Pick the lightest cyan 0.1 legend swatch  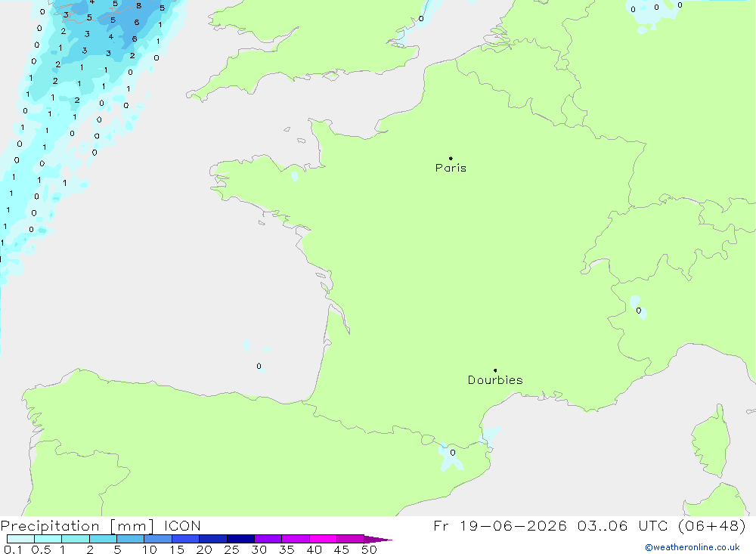tap(20, 539)
